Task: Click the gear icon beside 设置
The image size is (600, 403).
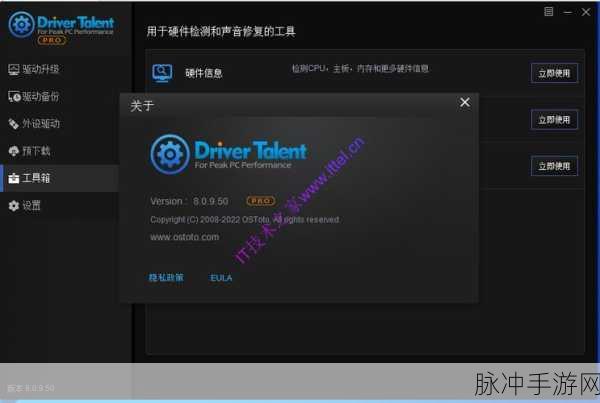Action: pyautogui.click(x=13, y=206)
